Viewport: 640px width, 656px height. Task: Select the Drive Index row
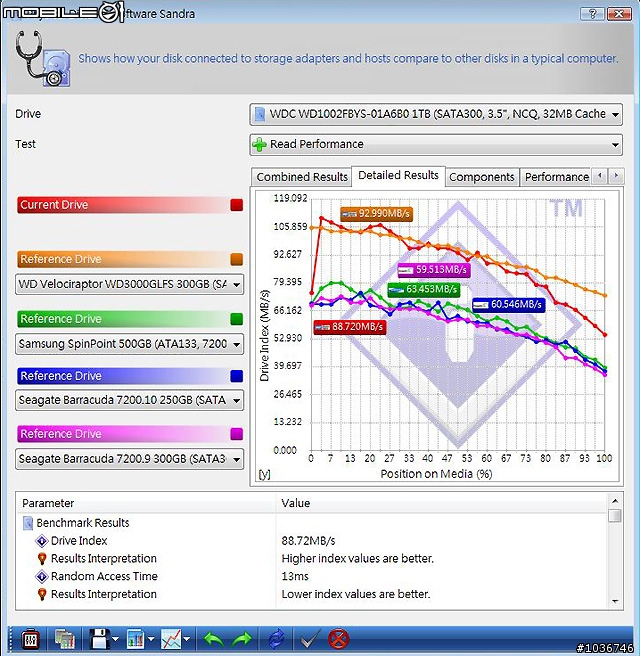313,541
